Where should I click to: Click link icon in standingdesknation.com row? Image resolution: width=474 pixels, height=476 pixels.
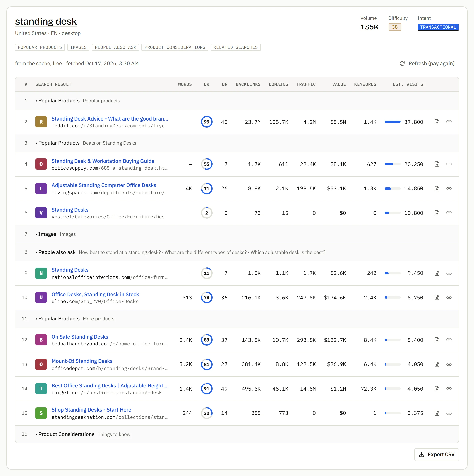click(449, 413)
